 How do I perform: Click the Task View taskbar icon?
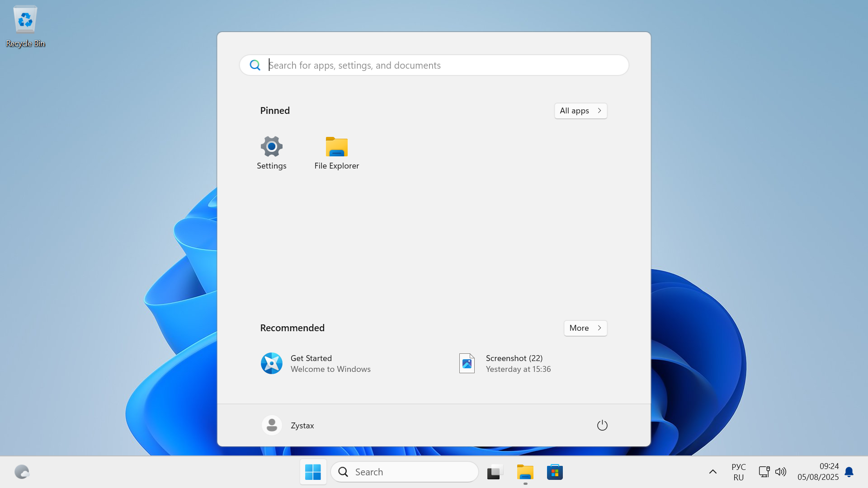tap(495, 472)
